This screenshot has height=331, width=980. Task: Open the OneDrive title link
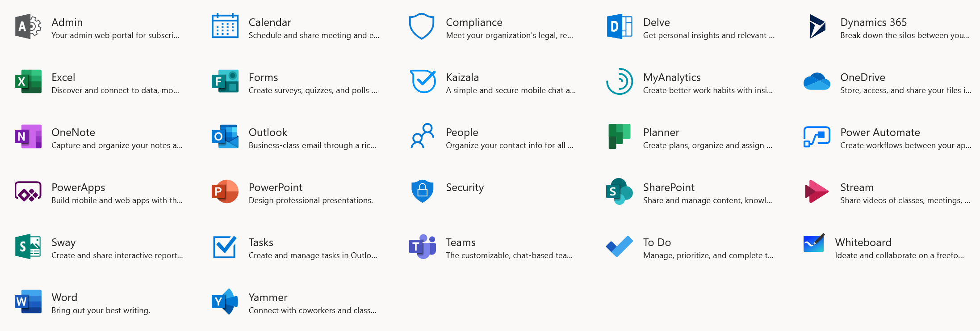863,77
